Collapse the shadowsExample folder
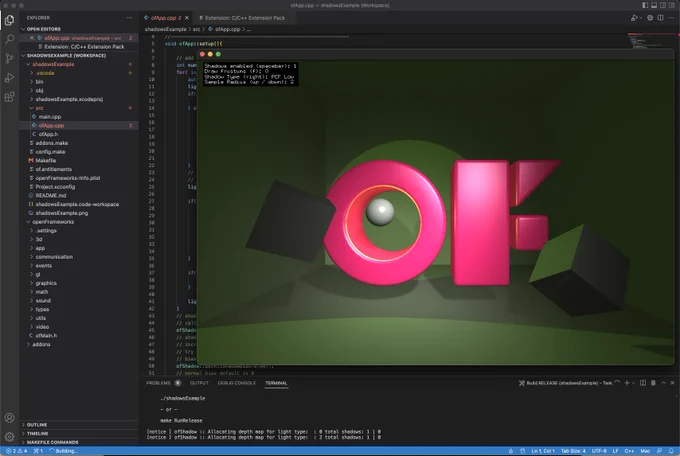The width and height of the screenshot is (680, 456). click(x=53, y=64)
